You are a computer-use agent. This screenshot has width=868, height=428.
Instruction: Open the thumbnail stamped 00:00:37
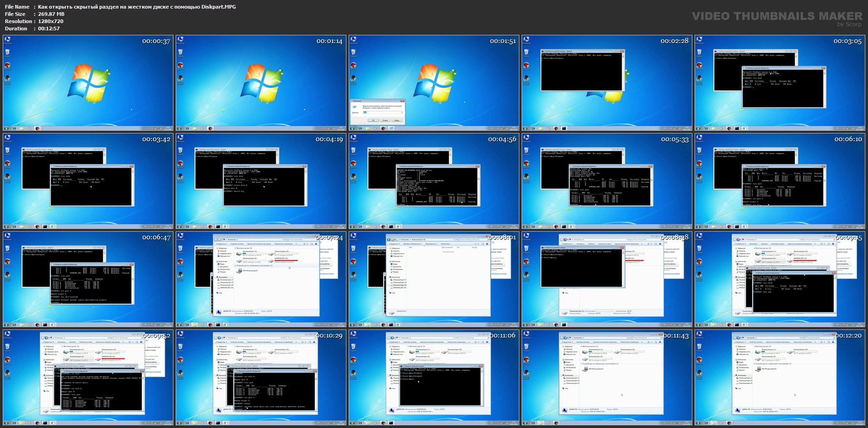coord(88,83)
